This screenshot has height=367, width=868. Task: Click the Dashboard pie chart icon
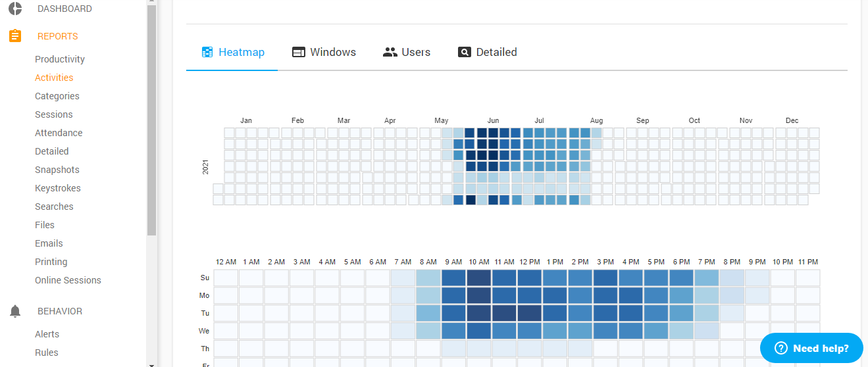click(x=15, y=9)
